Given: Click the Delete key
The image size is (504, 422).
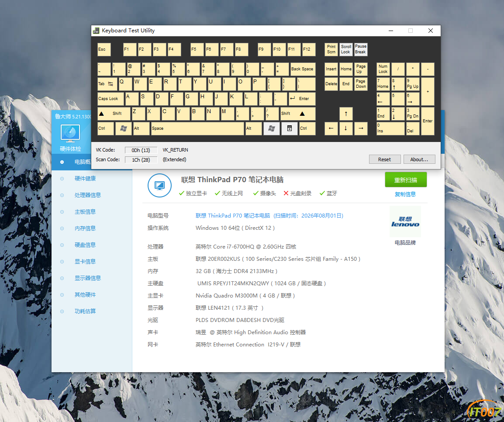Looking at the screenshot, I should coord(331,84).
